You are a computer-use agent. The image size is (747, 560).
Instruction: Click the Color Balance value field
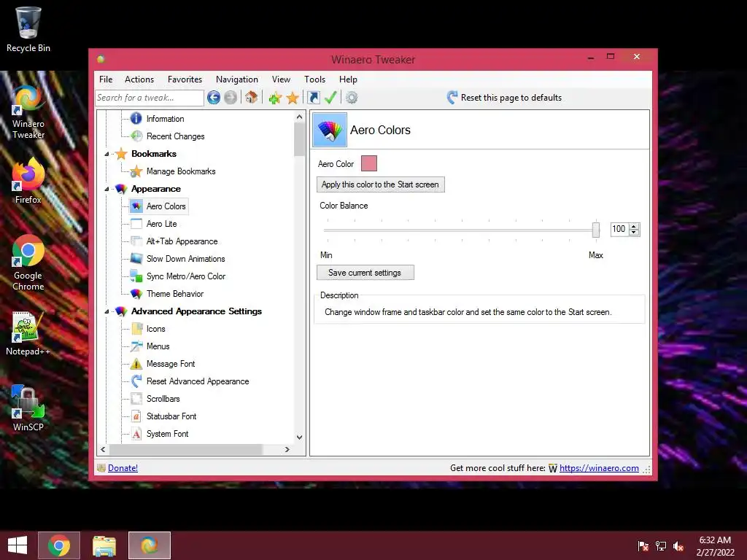click(x=620, y=229)
